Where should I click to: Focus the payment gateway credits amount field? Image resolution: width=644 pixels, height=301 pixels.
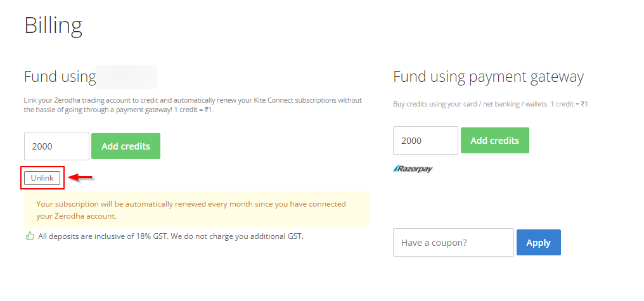(425, 141)
